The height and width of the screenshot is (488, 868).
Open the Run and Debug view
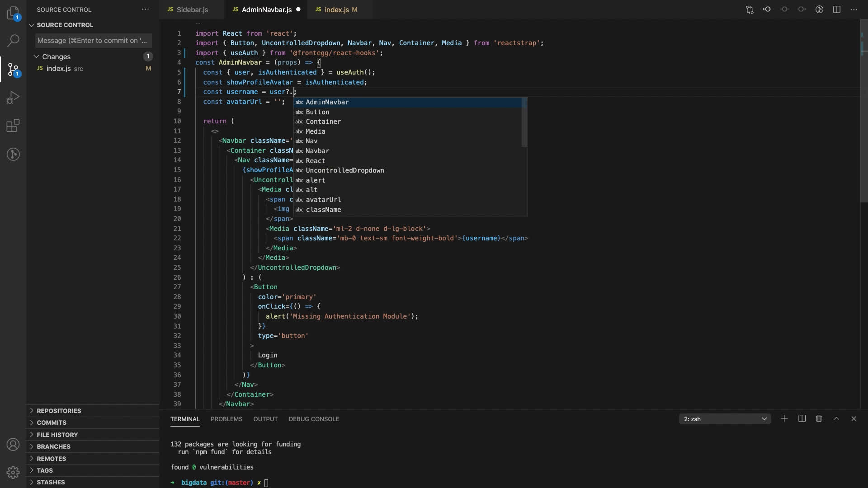pos(13,97)
